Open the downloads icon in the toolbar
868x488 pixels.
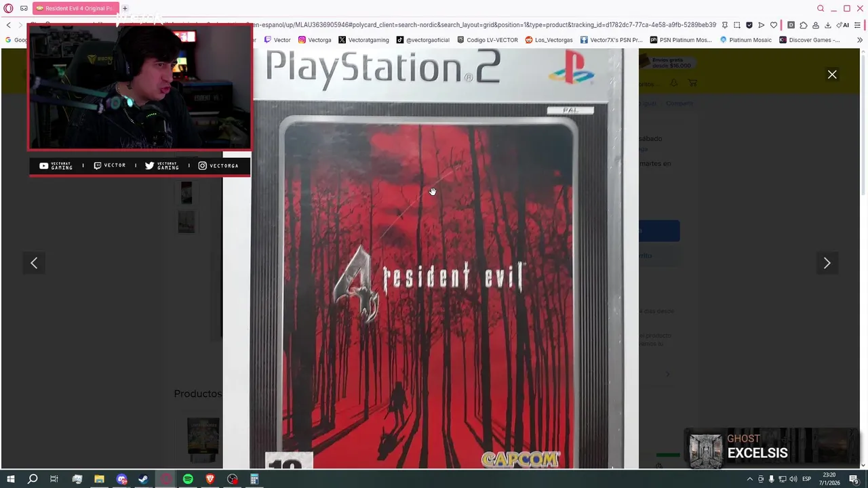827,25
